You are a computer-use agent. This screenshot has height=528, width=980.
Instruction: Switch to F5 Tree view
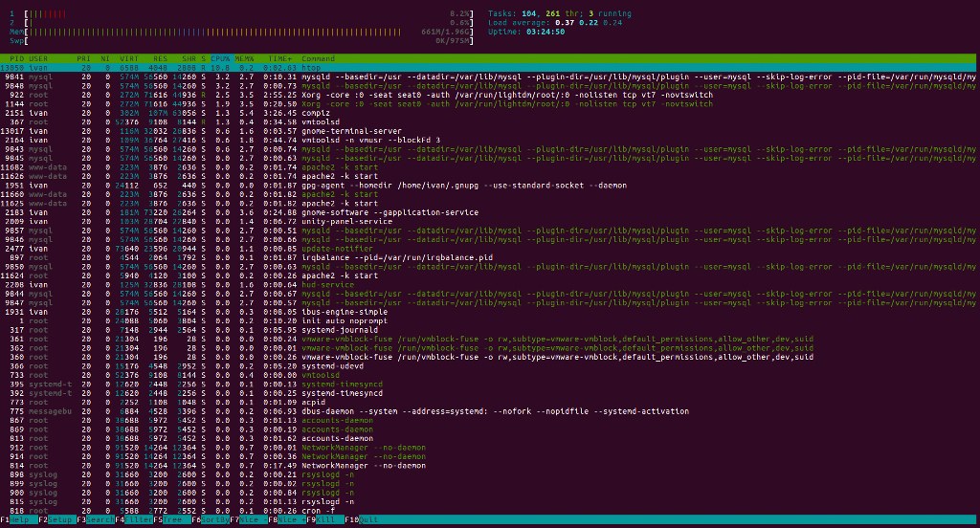coord(172,520)
